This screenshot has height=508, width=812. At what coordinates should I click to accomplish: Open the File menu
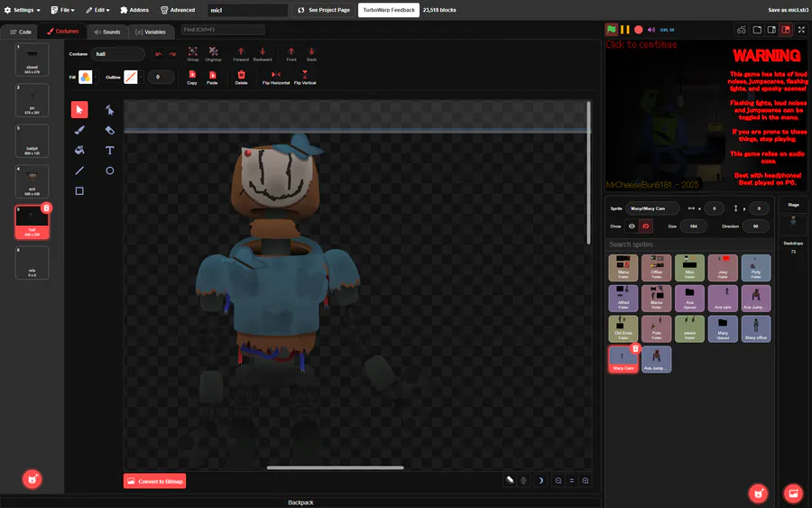[62, 10]
